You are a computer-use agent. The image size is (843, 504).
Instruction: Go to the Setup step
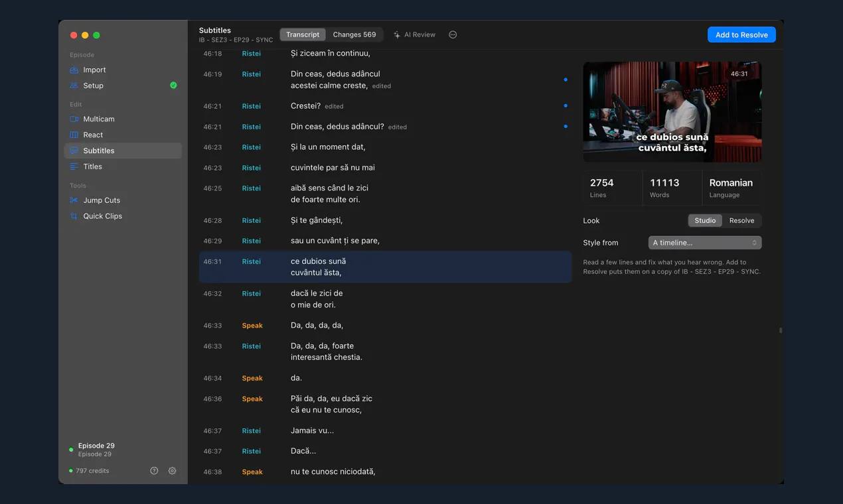click(123, 86)
